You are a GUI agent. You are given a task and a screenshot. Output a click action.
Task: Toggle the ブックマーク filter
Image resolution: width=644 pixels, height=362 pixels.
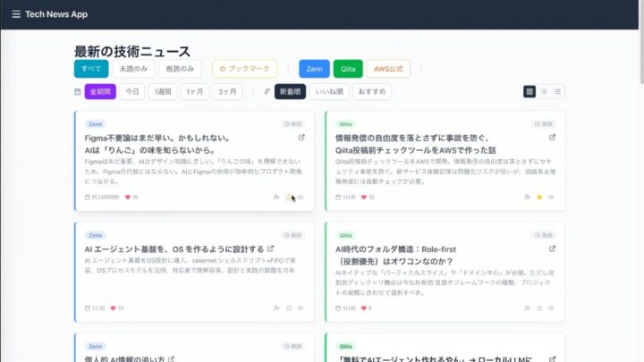pos(244,69)
